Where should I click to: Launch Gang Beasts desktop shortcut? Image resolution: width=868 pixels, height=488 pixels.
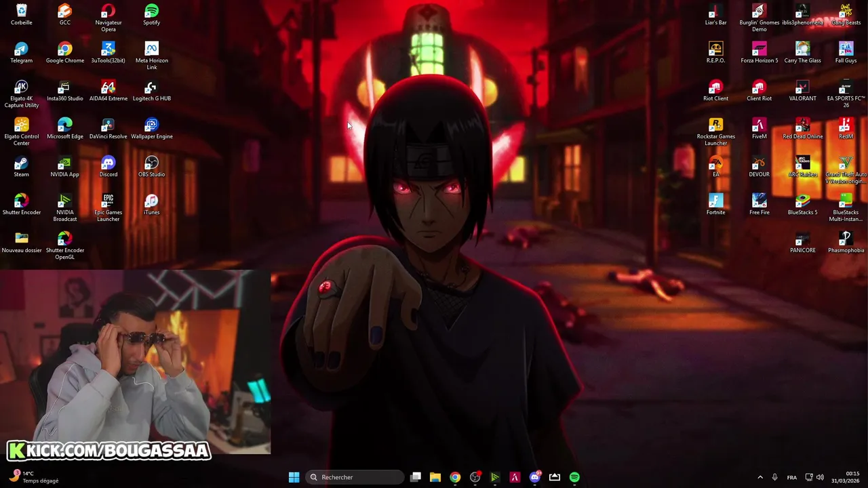pyautogui.click(x=846, y=15)
